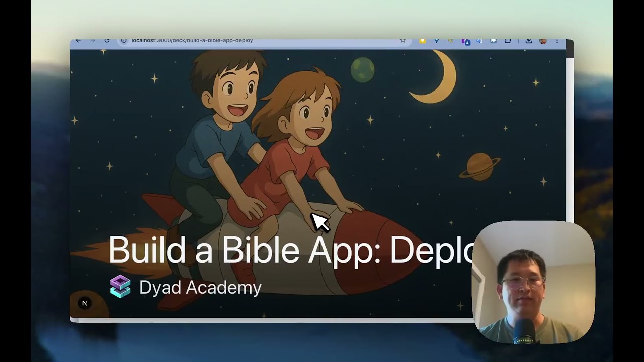View site info icon beside localhost URL
The width and height of the screenshot is (644, 362).
tap(124, 41)
